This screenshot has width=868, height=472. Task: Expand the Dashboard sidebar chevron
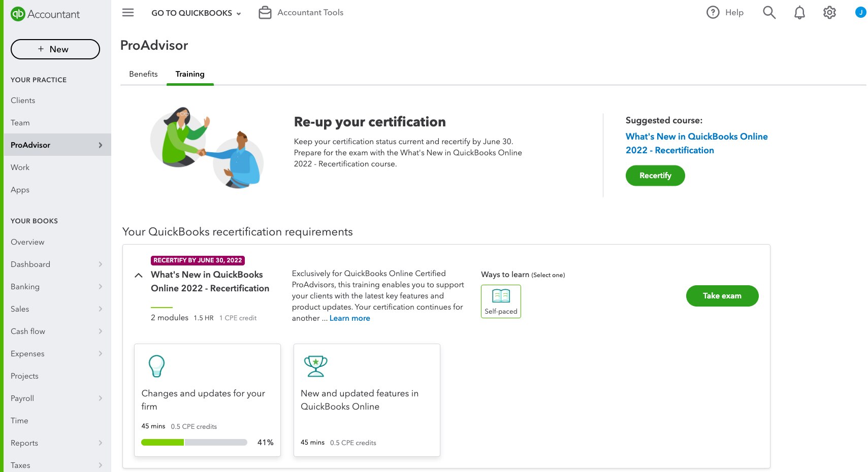pyautogui.click(x=101, y=264)
